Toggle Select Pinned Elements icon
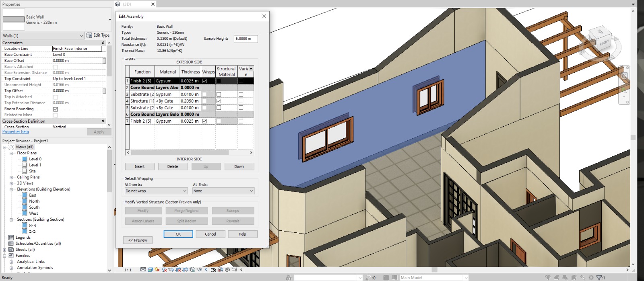The height and width of the screenshot is (281, 644). [565, 277]
